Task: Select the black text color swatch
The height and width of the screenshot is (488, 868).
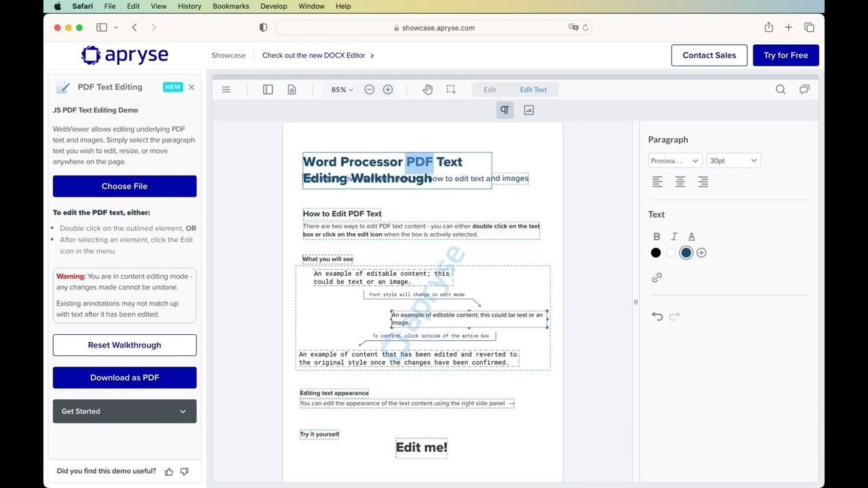Action: click(x=656, y=253)
